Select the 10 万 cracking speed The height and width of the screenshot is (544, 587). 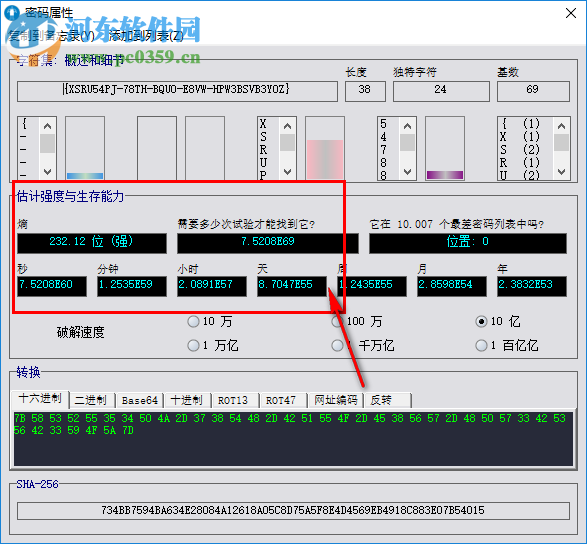pyautogui.click(x=210, y=321)
